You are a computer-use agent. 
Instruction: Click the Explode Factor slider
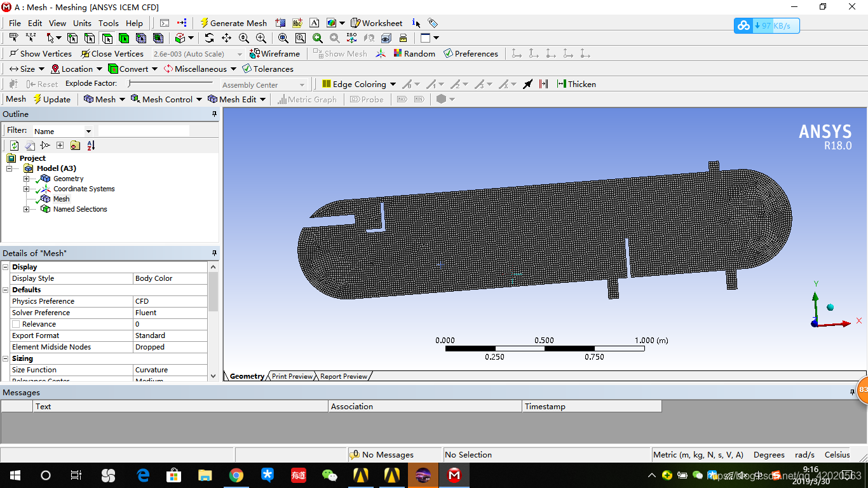(170, 83)
